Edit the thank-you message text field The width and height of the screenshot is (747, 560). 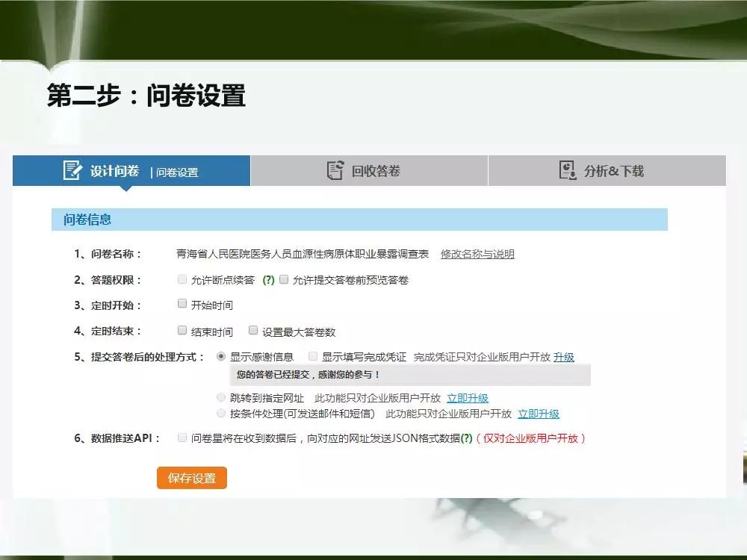(x=409, y=375)
